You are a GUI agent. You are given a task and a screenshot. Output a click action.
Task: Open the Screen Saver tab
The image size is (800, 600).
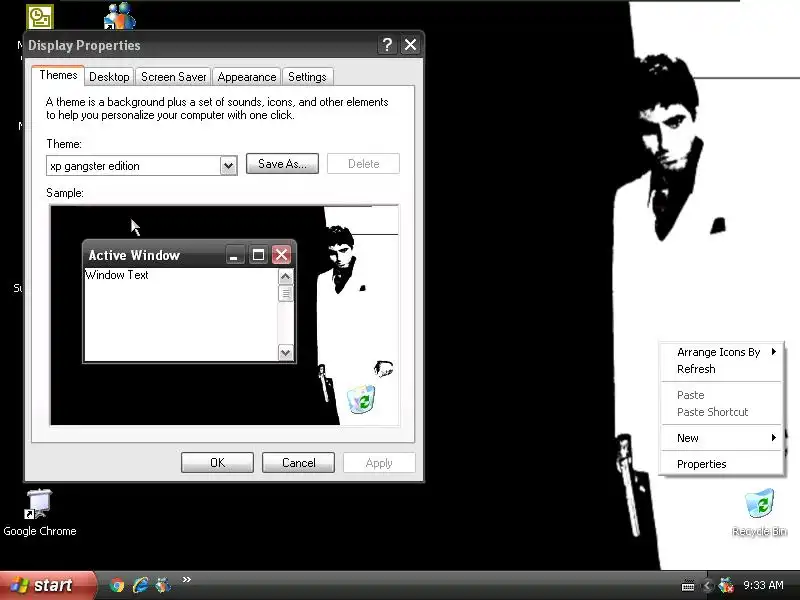click(x=173, y=77)
